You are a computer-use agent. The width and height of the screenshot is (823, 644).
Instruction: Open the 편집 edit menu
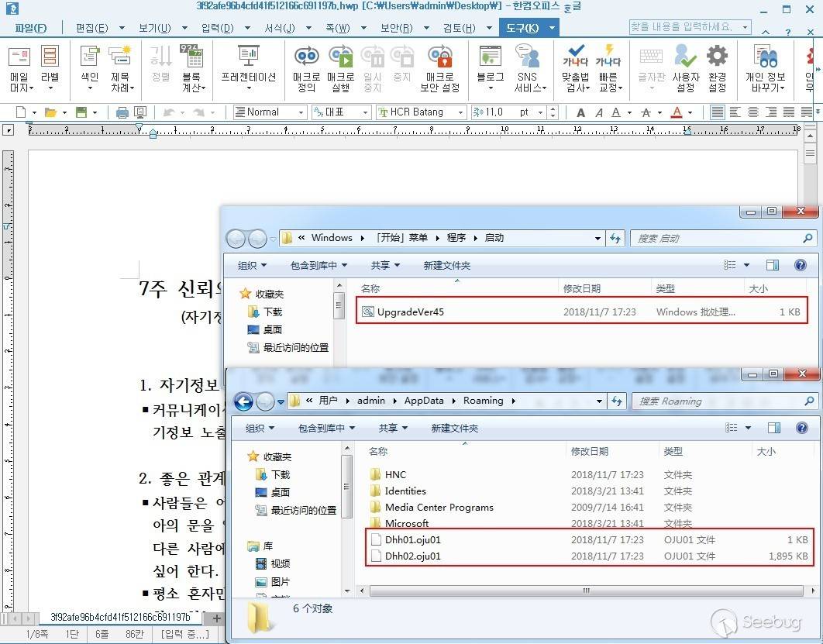tap(92, 28)
